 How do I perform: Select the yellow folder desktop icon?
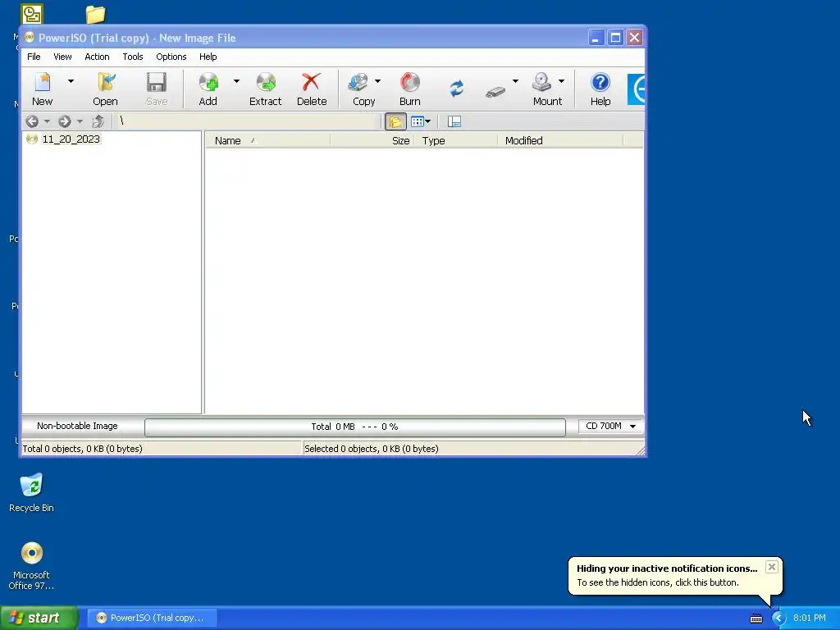pyautogui.click(x=95, y=14)
